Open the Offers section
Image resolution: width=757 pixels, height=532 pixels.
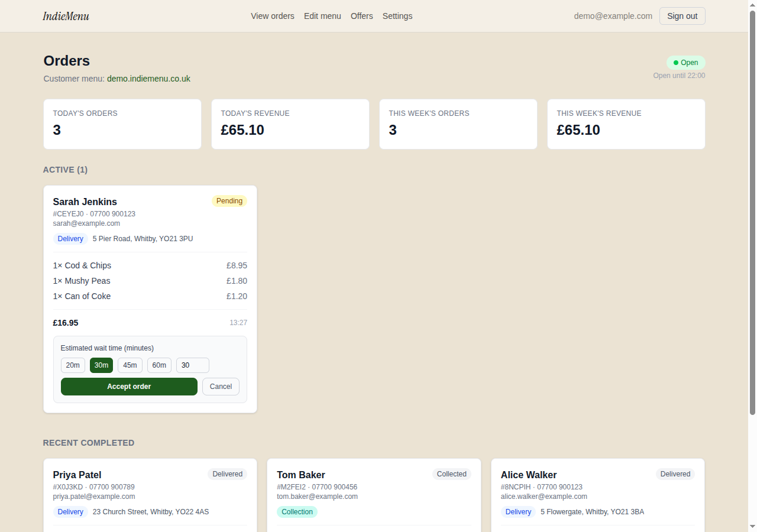(x=362, y=16)
